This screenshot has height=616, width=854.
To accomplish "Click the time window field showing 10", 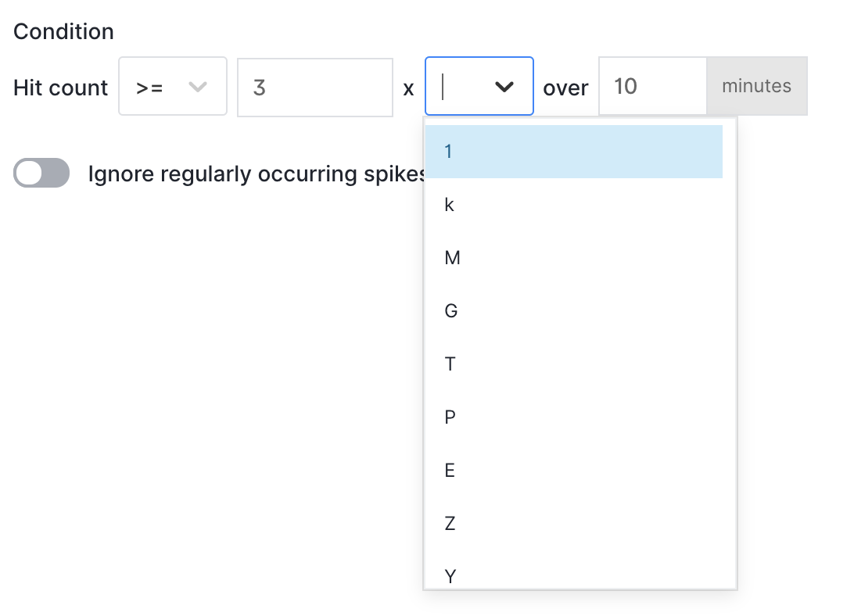I will 652,86.
